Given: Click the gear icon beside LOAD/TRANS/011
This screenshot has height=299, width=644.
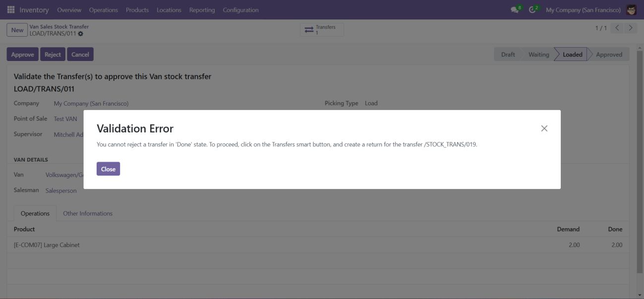Looking at the screenshot, I should [81, 34].
